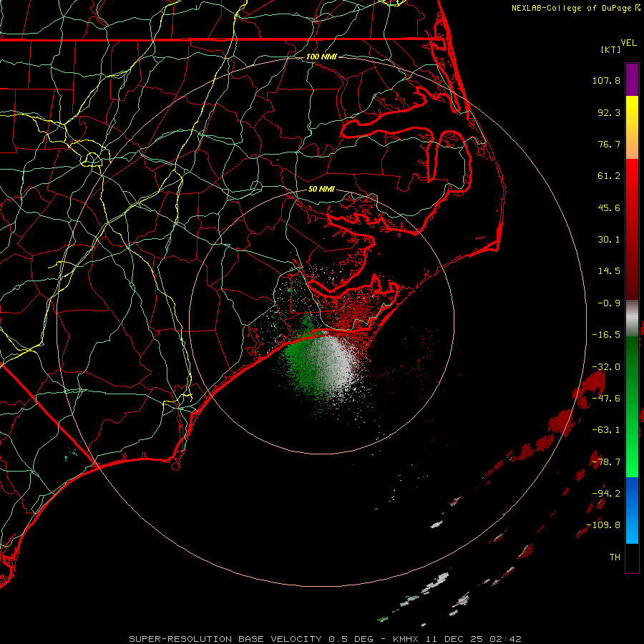The height and width of the screenshot is (644, 644).
Task: Select the 30.1 legend value
Action: [609, 240]
